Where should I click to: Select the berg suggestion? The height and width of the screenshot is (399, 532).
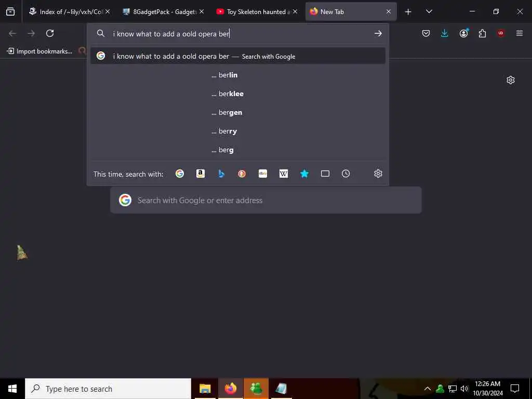coord(238,150)
